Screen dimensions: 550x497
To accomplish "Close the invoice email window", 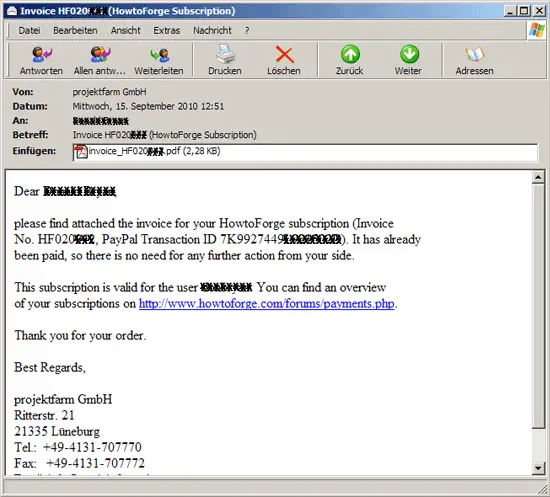I will tap(539, 11).
